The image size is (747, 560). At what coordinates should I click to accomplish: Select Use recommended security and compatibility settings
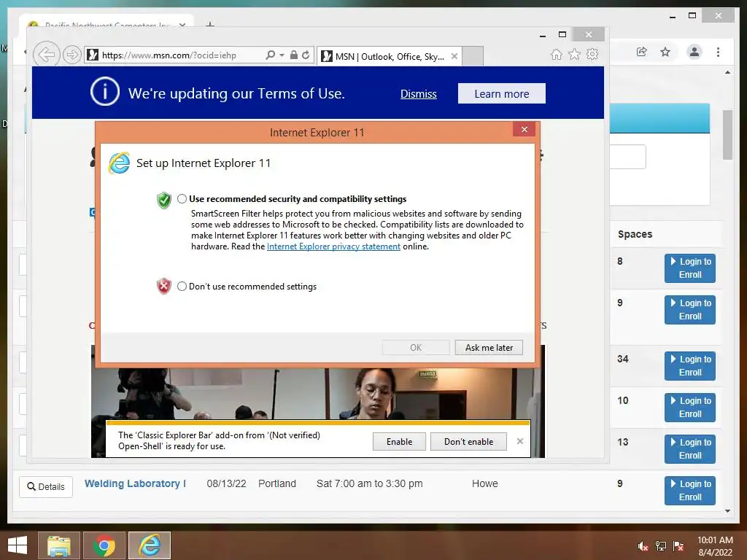coord(182,199)
